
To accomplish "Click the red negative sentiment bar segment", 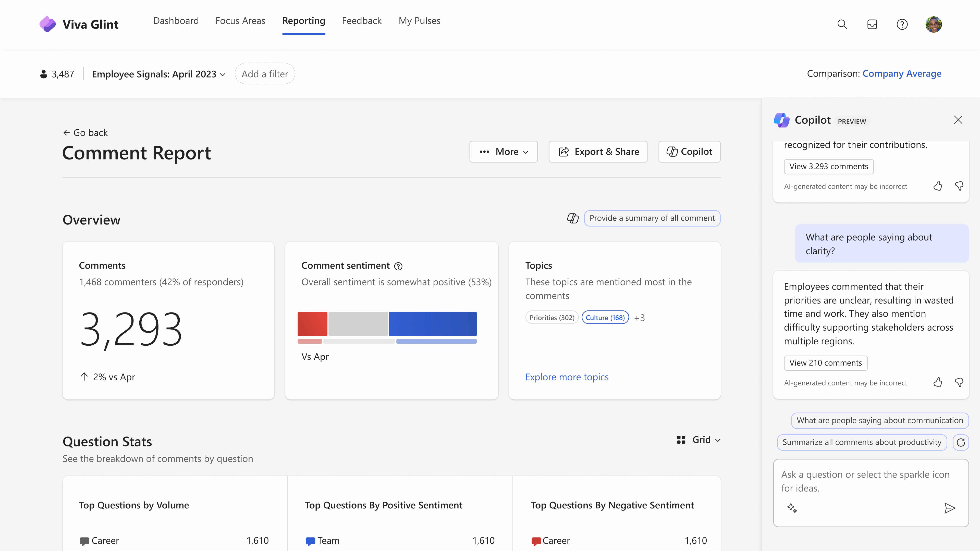I will [312, 324].
